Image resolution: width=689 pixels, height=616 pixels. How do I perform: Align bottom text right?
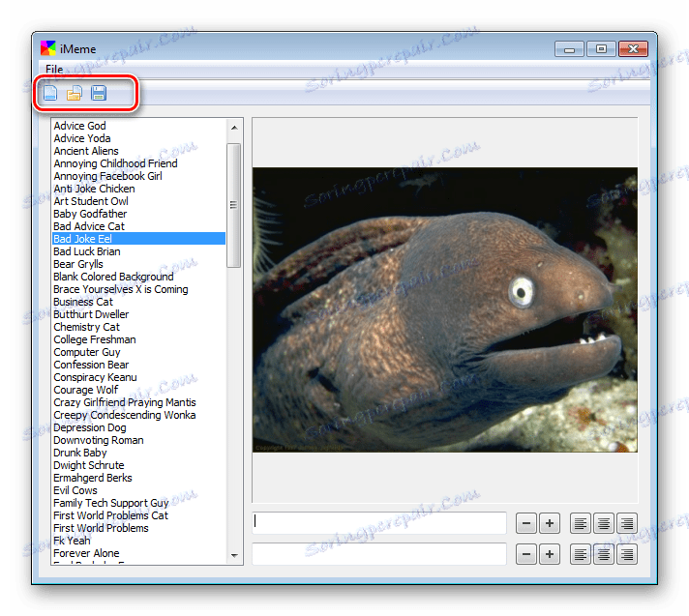[x=627, y=554]
